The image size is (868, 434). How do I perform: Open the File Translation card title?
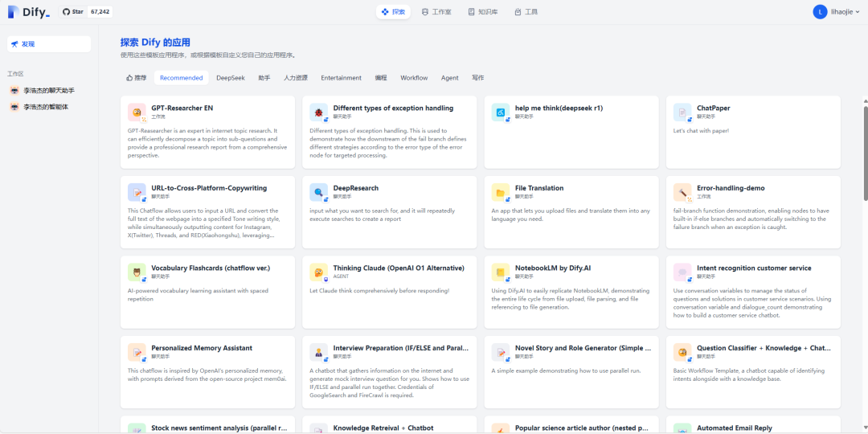pos(539,188)
